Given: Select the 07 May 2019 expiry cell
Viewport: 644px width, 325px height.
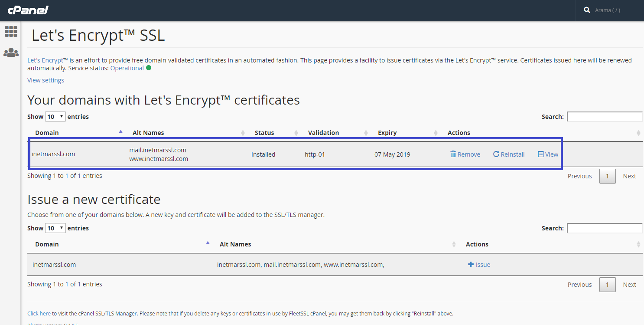Looking at the screenshot, I should (392, 154).
